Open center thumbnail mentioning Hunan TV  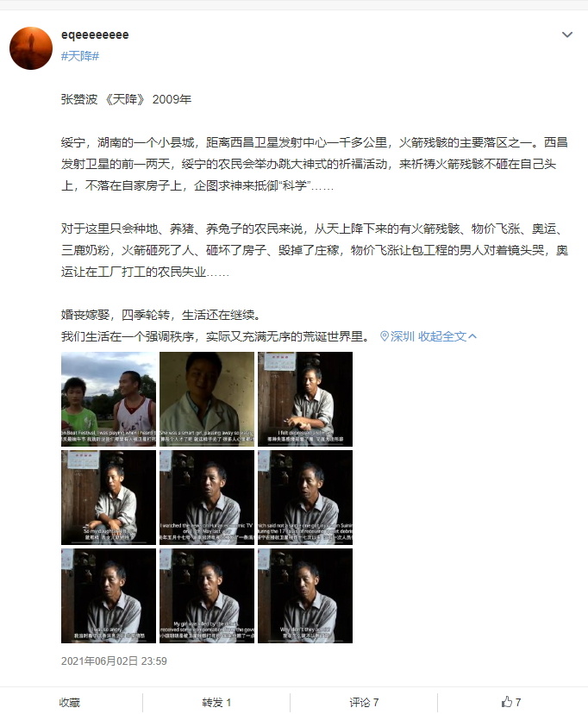pos(207,498)
